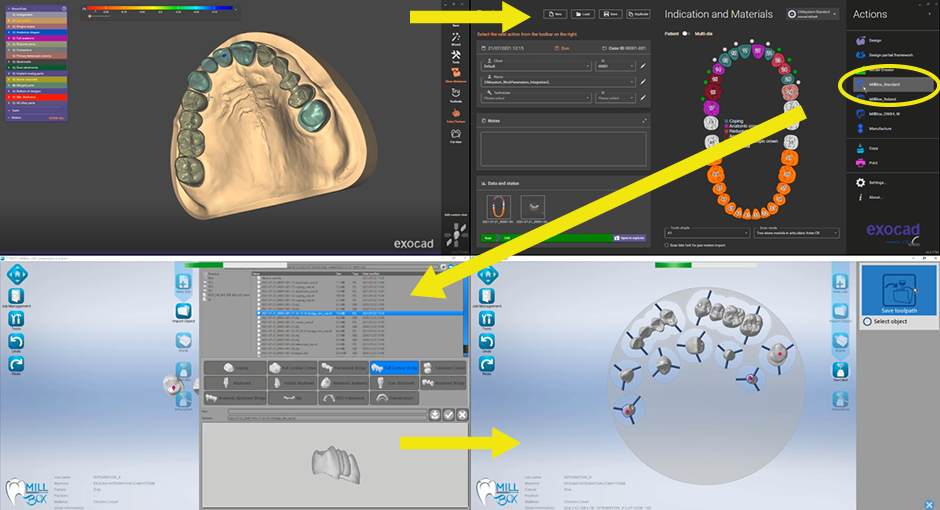
Task: Open the Client dropdown
Action: 536,64
